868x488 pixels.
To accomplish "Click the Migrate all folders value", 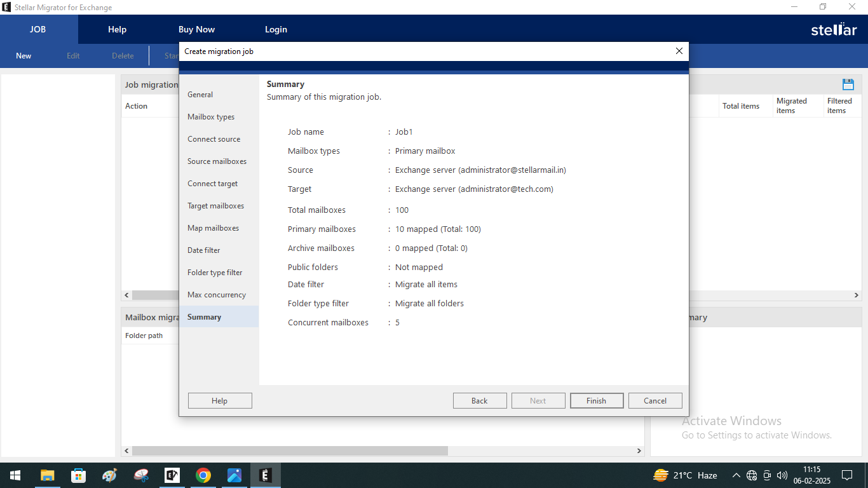I will (430, 304).
